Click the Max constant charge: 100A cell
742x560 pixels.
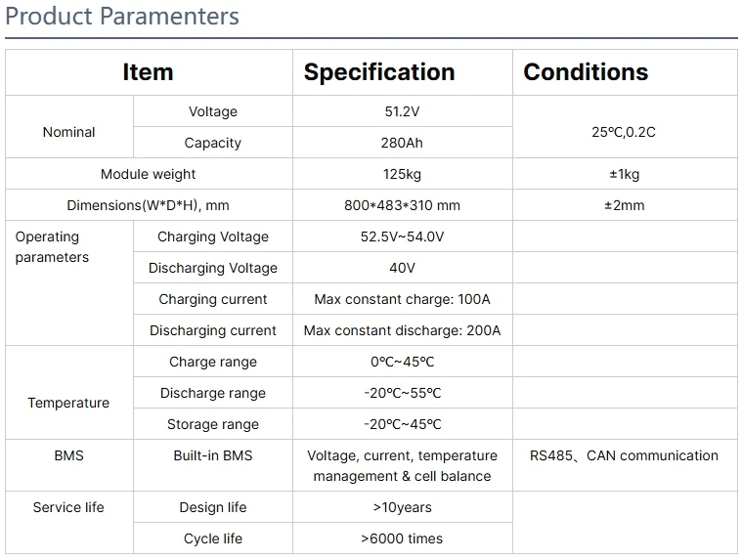402,299
